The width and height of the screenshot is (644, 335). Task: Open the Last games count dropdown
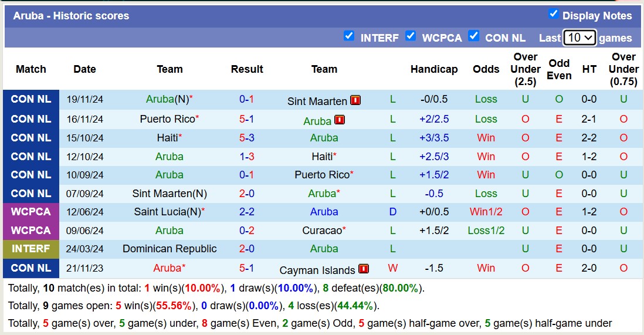coord(579,38)
